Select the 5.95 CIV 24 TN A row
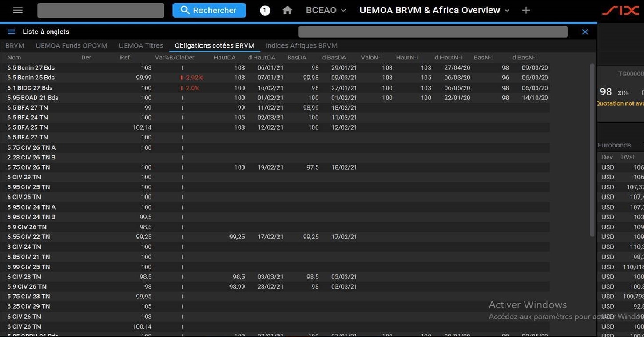 click(x=275, y=207)
